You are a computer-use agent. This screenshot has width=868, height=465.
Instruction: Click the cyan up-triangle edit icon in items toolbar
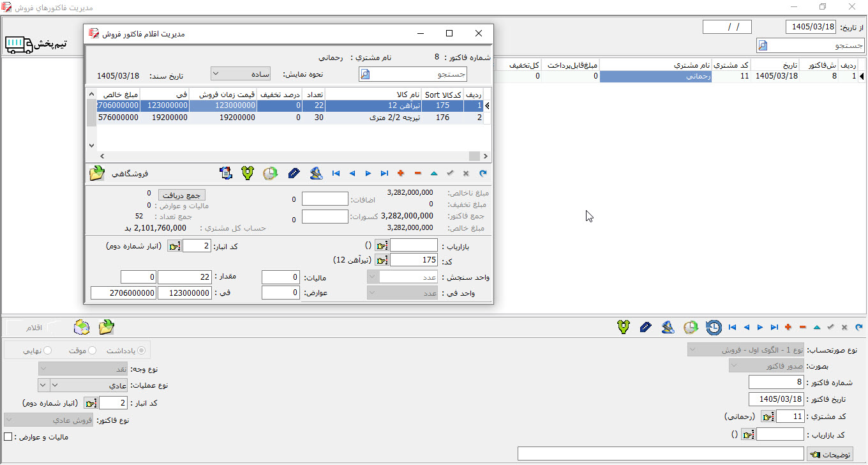(x=434, y=173)
